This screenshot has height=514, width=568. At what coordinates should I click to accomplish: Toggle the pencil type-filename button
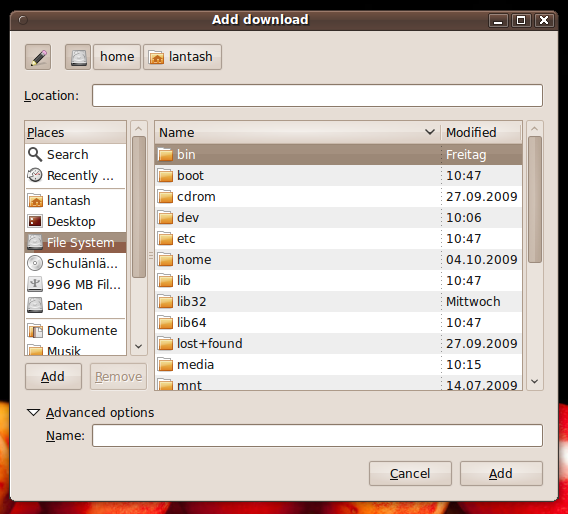[38, 57]
